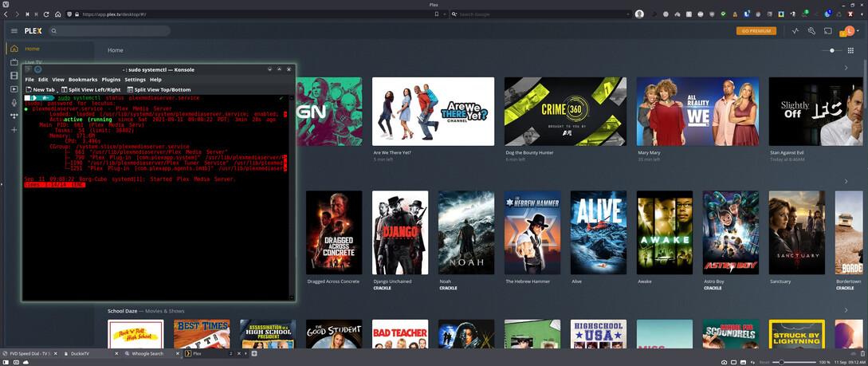Screen dimensions: 868x366
Task: Switch to the Whoogle Search tab
Action: point(150,353)
